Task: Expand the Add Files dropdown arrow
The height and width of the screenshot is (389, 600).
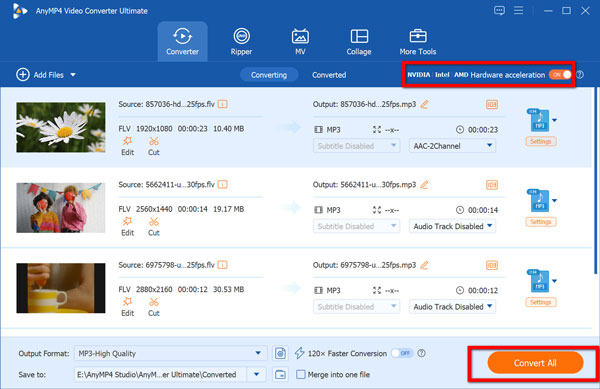Action: (73, 75)
